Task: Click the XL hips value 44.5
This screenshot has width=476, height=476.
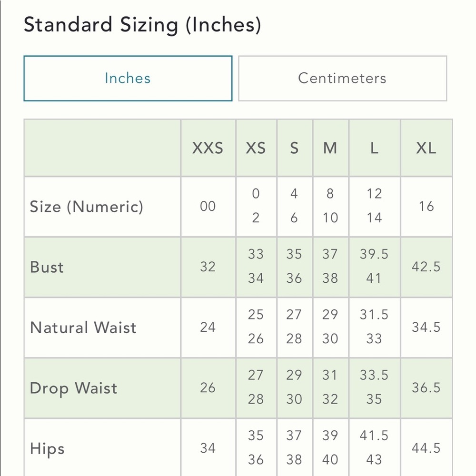Action: (x=426, y=448)
